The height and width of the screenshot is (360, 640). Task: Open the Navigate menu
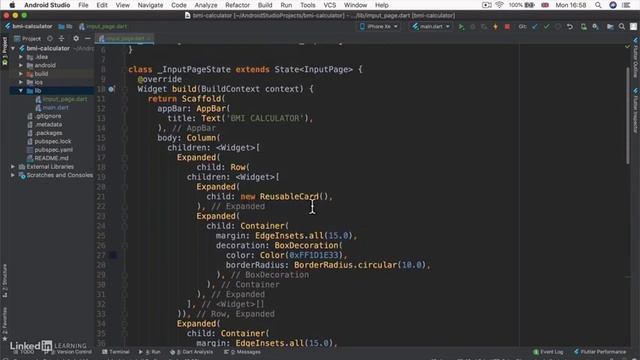(x=150, y=5)
